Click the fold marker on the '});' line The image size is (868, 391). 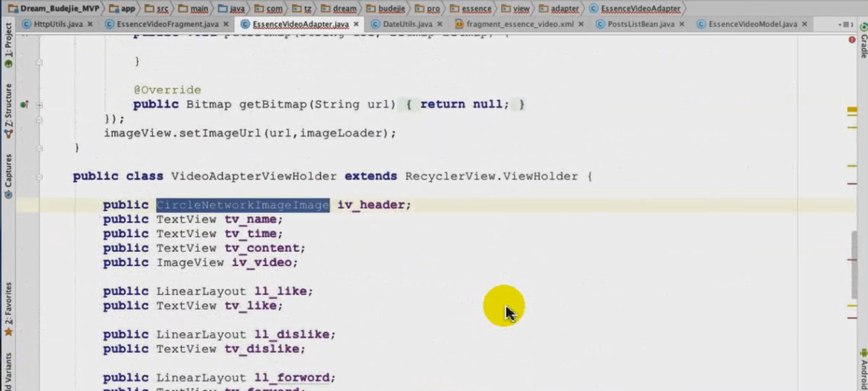point(39,119)
